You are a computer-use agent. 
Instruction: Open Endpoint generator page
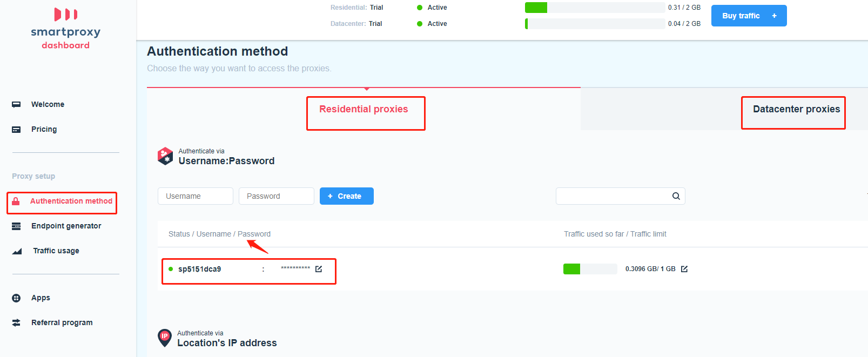(66, 226)
